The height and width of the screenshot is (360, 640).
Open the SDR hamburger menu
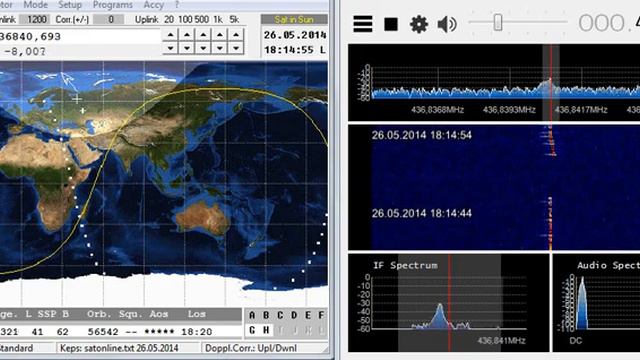(362, 24)
